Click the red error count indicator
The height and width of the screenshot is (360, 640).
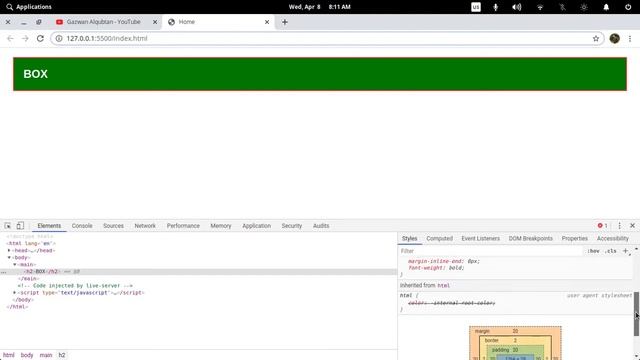pyautogui.click(x=602, y=226)
